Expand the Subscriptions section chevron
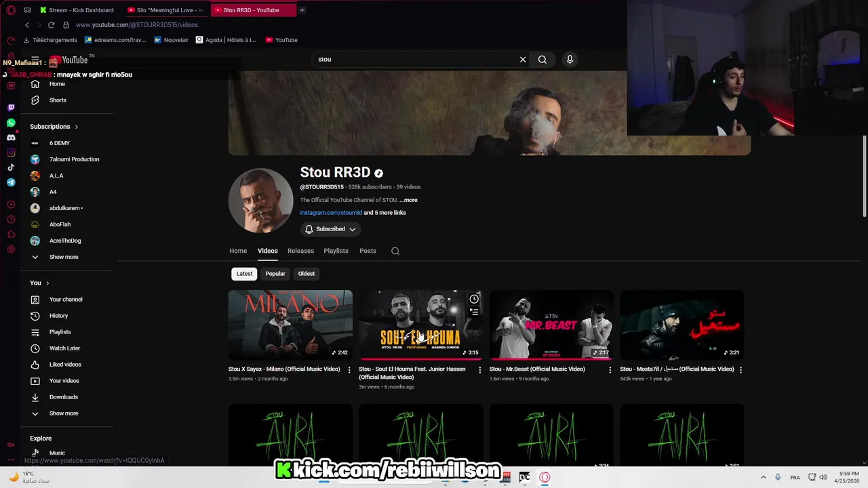 77,127
